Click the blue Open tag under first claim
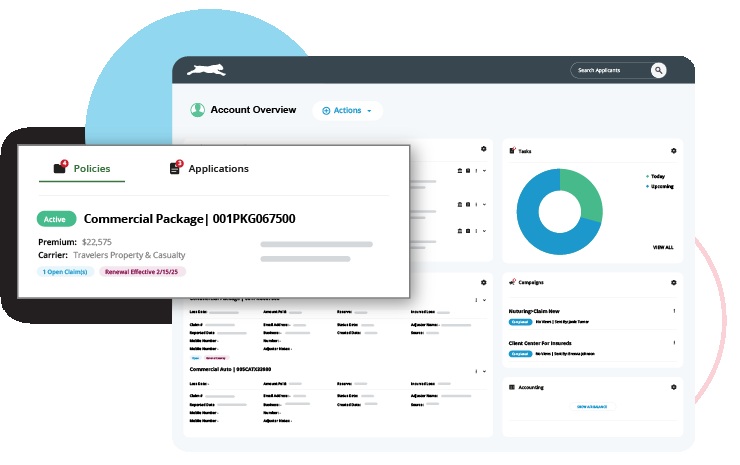The image size is (740, 465). click(195, 358)
